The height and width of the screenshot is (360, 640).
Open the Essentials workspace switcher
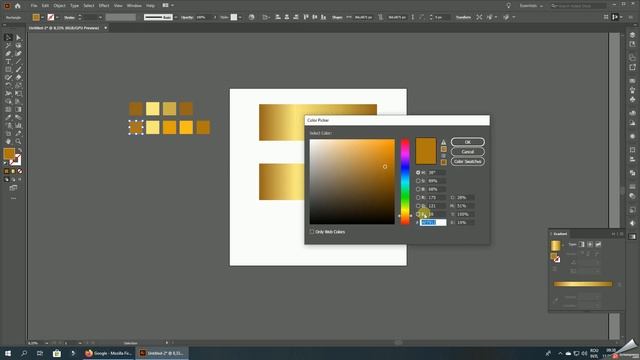click(x=531, y=6)
